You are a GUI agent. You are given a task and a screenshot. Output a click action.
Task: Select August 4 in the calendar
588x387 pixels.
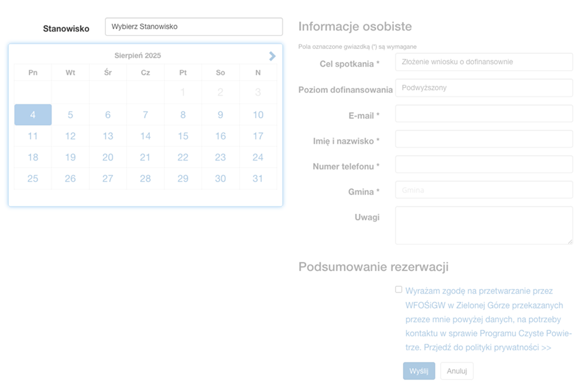(x=33, y=115)
